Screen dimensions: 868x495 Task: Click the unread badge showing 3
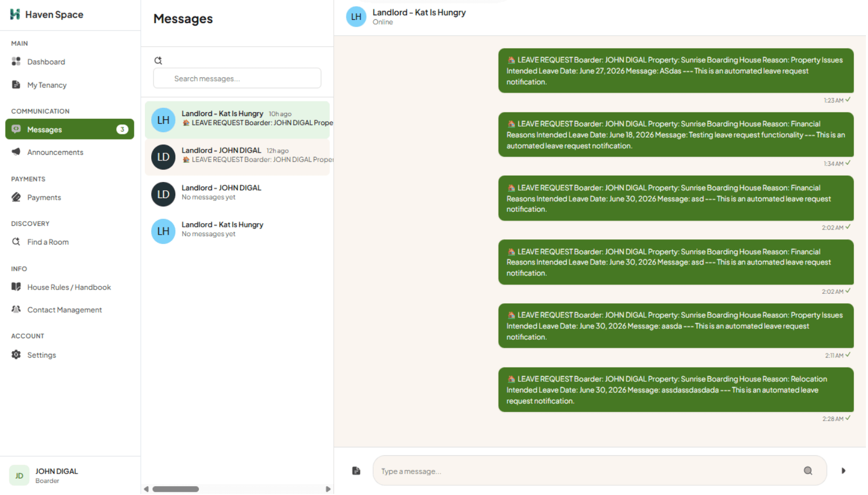[122, 130]
